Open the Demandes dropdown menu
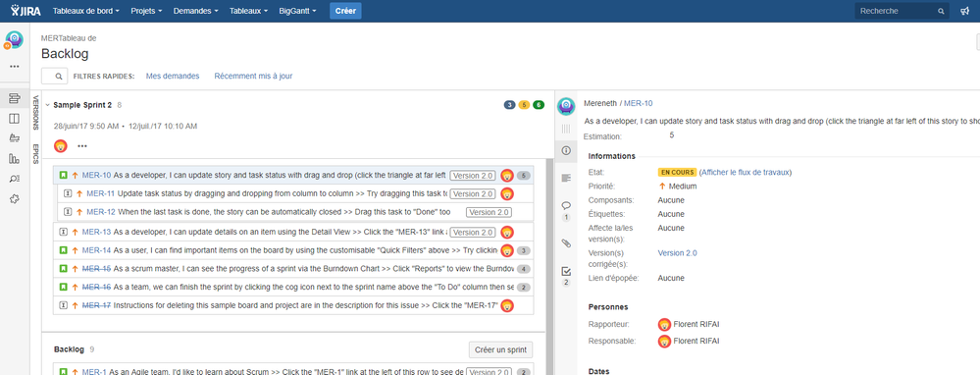980x375 pixels. click(x=195, y=11)
